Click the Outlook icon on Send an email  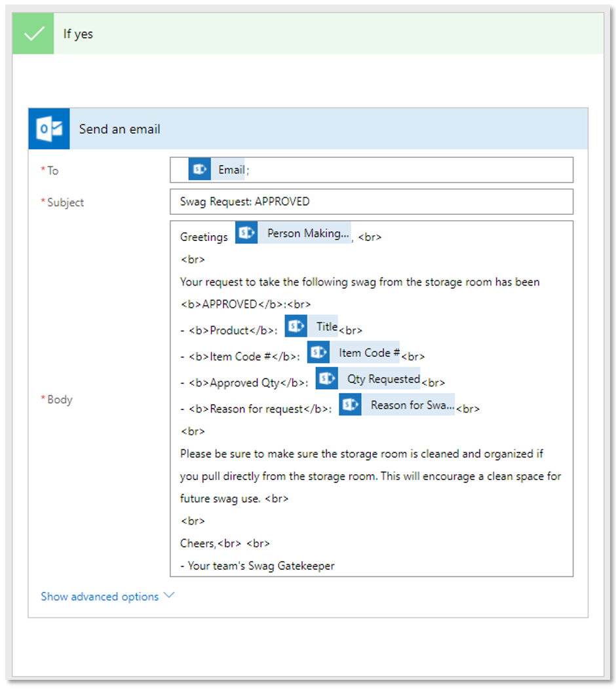tap(49, 129)
